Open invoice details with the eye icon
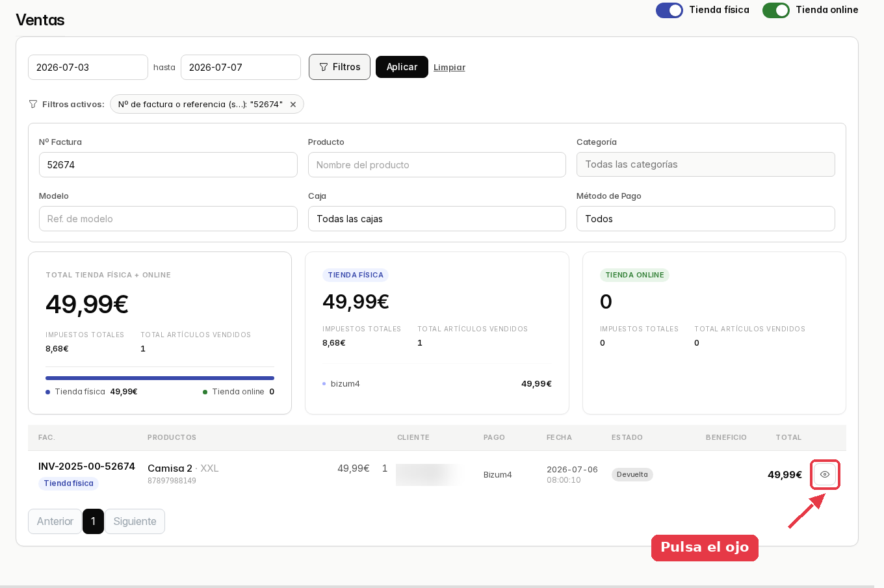Screen dimensions: 884x588 pos(825,474)
